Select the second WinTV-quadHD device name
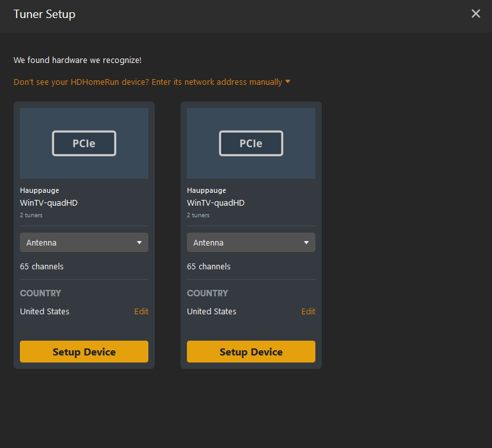492x448 pixels. tap(216, 203)
